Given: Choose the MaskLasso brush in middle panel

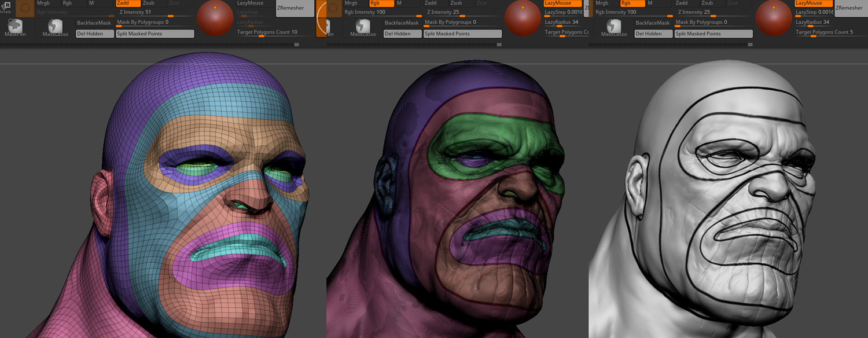Looking at the screenshot, I should [x=363, y=27].
